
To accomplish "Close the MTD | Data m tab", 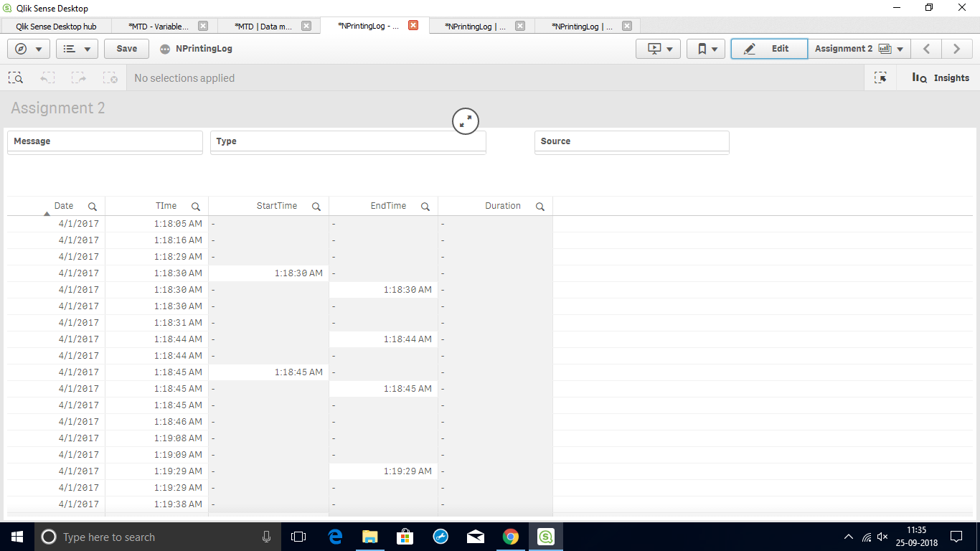I will 306,26.
